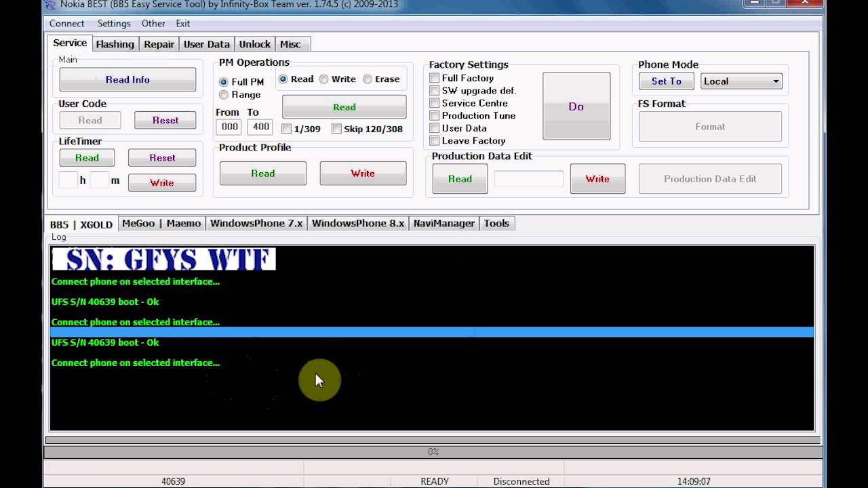The image size is (868, 488).
Task: Click the first 'UFS S/N 40639 boot - Ok' log line
Action: point(105,302)
